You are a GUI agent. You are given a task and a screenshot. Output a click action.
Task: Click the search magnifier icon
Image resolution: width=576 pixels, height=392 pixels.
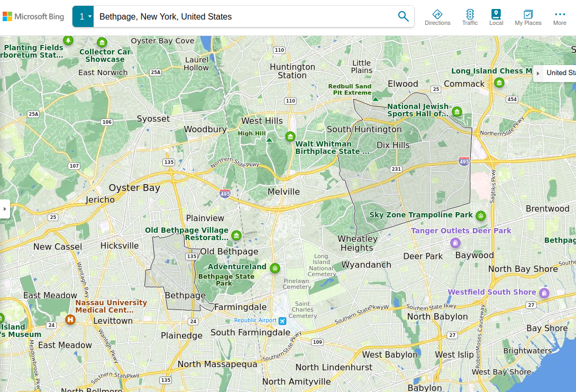(x=404, y=16)
